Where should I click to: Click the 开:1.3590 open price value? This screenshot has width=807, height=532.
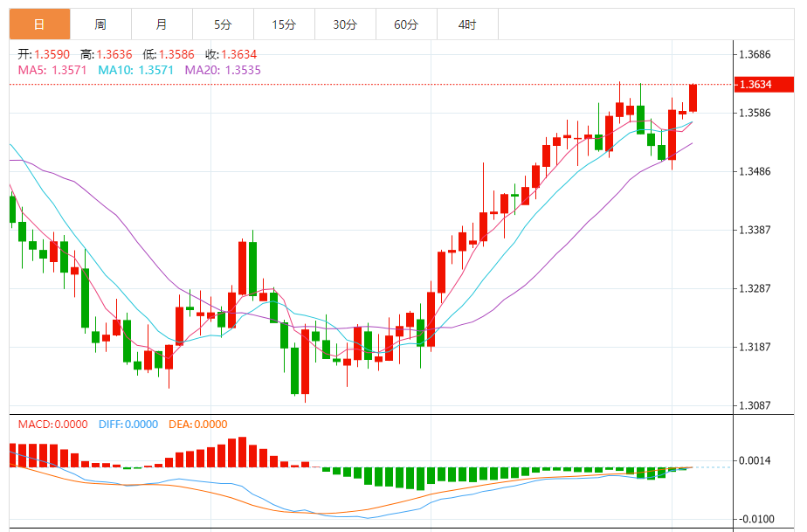pyautogui.click(x=44, y=54)
